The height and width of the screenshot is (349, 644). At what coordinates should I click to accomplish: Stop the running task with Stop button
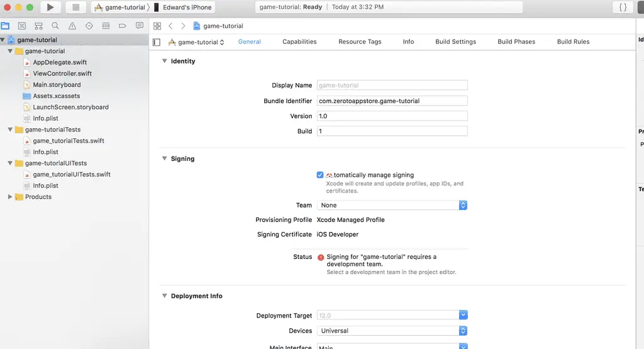click(75, 7)
